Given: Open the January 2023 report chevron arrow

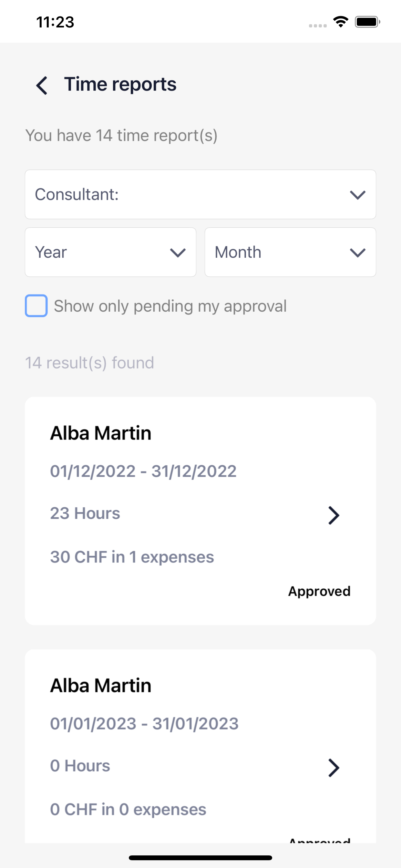Looking at the screenshot, I should click(334, 768).
